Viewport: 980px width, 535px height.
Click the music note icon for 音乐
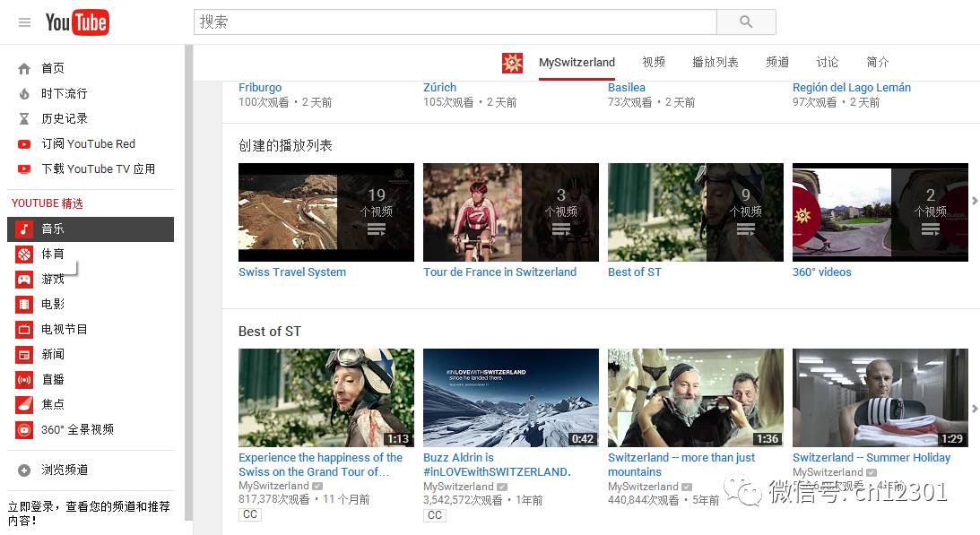[23, 229]
